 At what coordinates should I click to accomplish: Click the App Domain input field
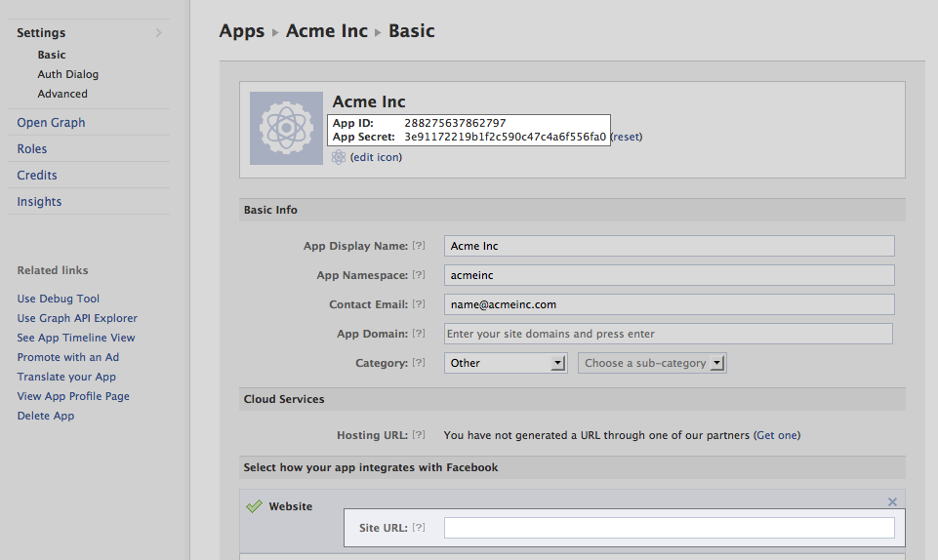(669, 334)
